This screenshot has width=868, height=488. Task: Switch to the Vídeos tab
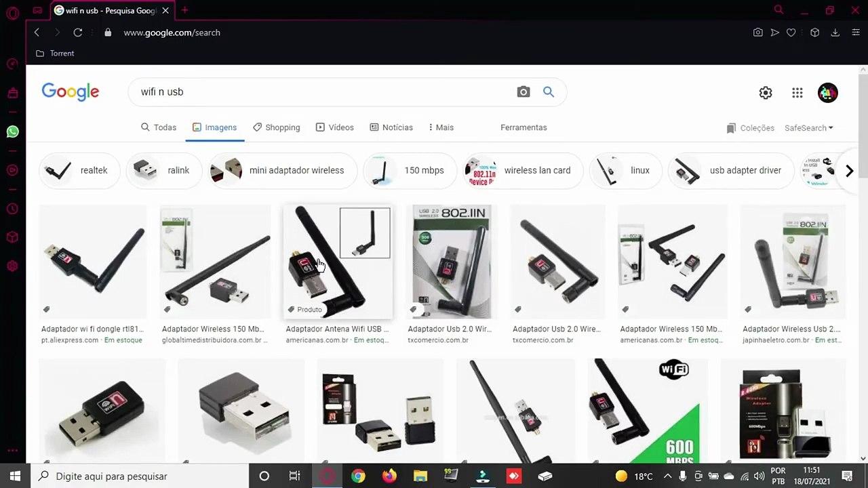[x=335, y=127]
